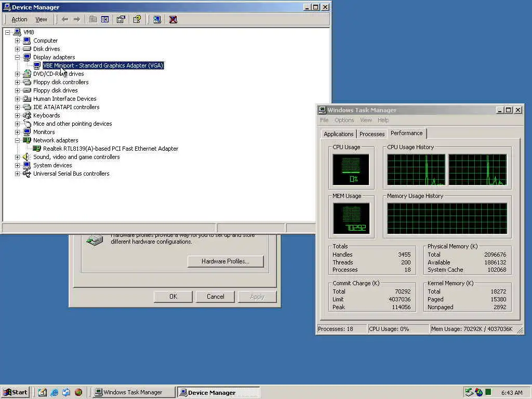Click Cancel in the System Properties dialog
The image size is (532, 399).
[x=216, y=297]
